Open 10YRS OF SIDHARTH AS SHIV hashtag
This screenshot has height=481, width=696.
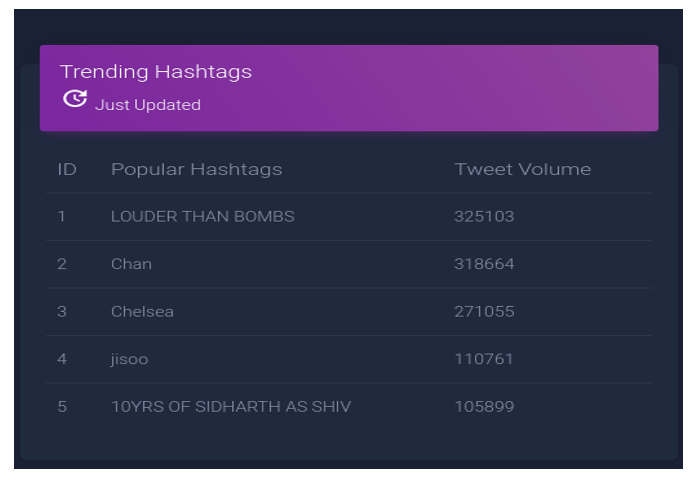tap(230, 407)
